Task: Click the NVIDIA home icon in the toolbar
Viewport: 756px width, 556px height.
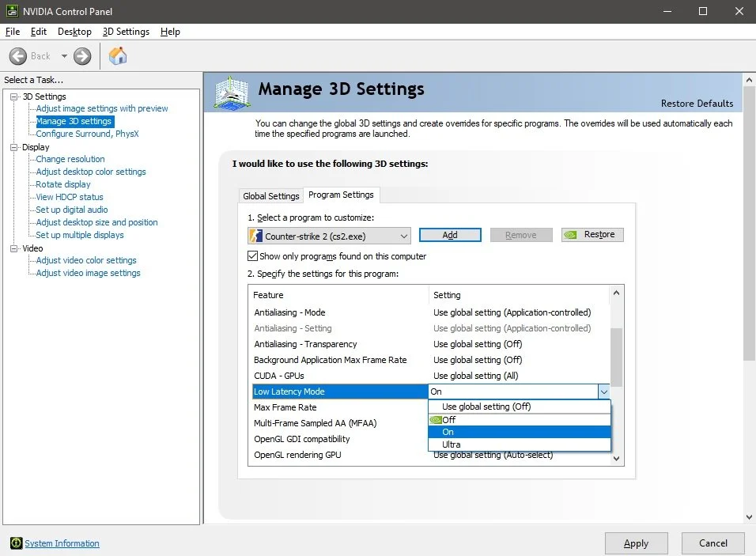Action: [119, 56]
